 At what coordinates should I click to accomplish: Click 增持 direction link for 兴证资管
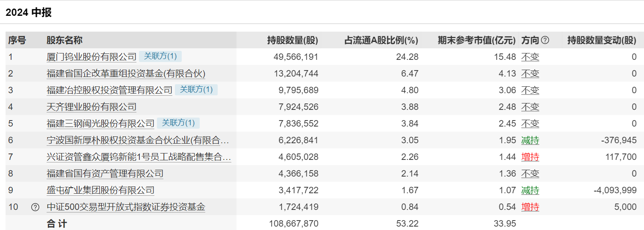click(530, 157)
